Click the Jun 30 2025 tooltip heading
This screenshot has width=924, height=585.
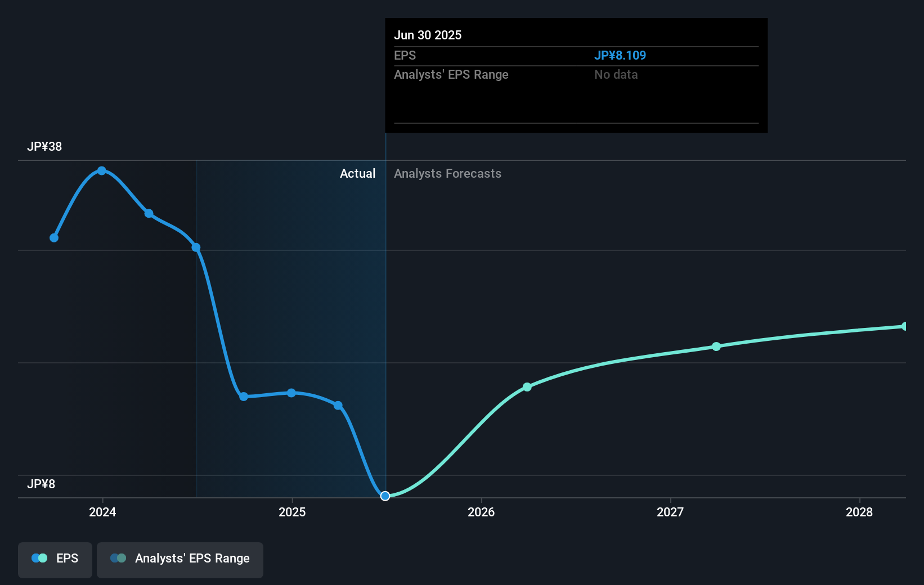[428, 35]
